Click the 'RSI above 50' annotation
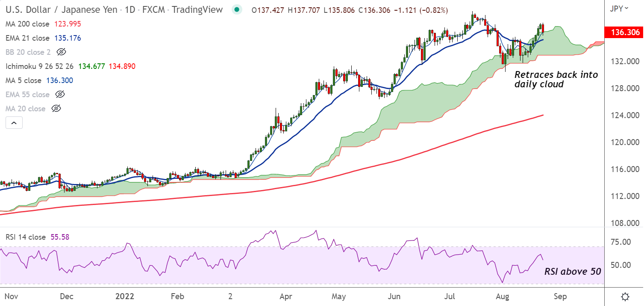Viewport: 644px width, 306px height. [x=572, y=271]
